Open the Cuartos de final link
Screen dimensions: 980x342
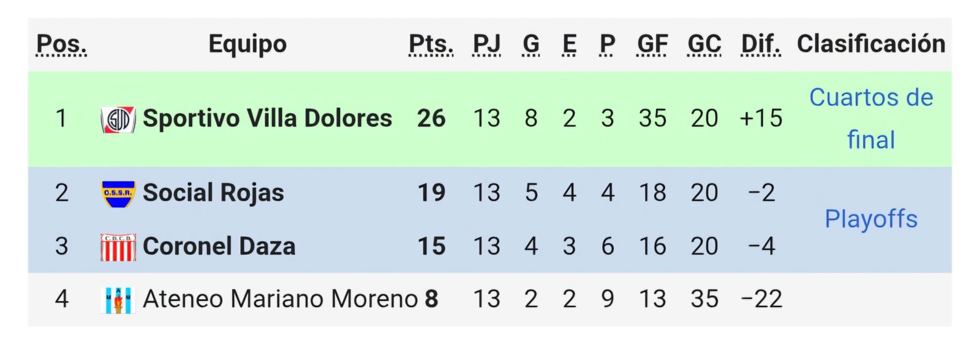[x=870, y=118]
